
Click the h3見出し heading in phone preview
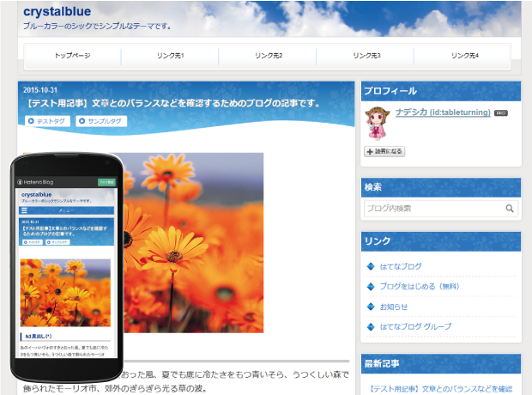click(x=39, y=337)
